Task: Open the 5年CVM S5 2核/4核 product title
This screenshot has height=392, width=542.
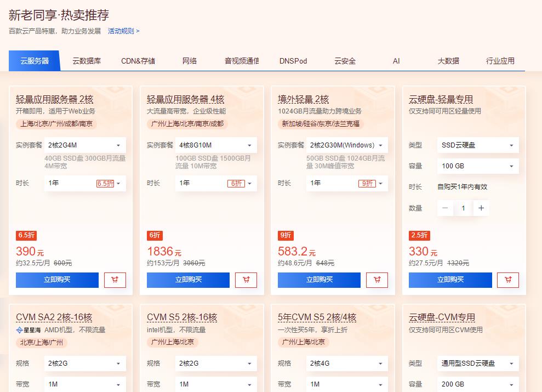Action: (317, 317)
